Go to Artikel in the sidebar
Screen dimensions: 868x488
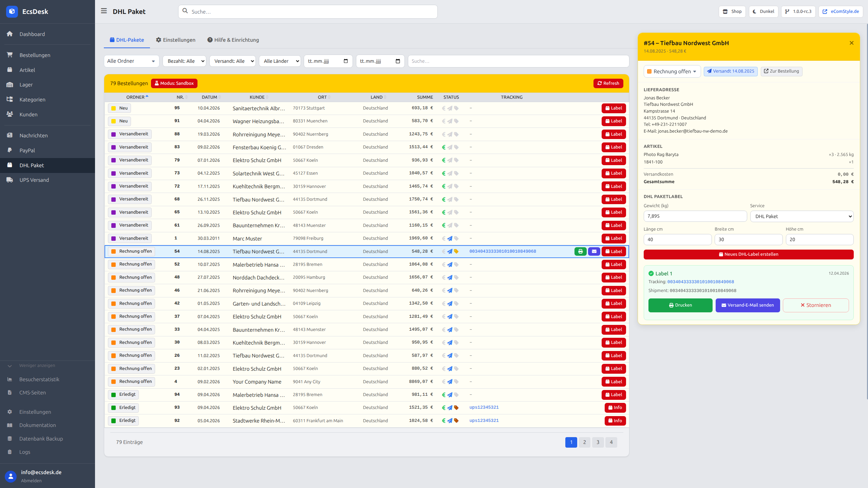[x=48, y=70]
